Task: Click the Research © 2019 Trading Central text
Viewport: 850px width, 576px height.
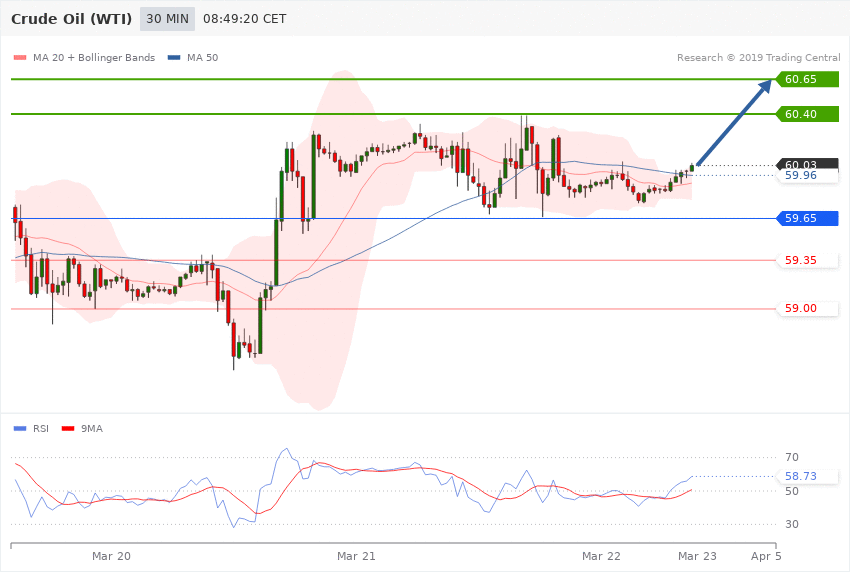Action: [758, 57]
